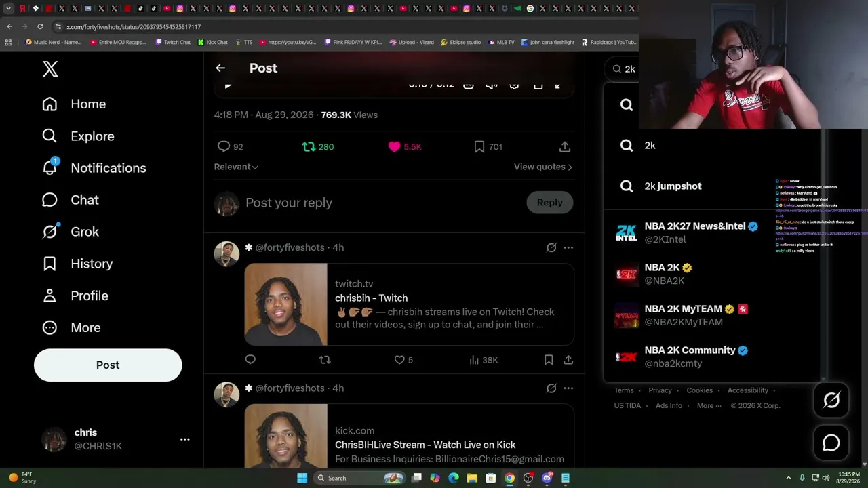Open the floating Grok button

coord(831,401)
